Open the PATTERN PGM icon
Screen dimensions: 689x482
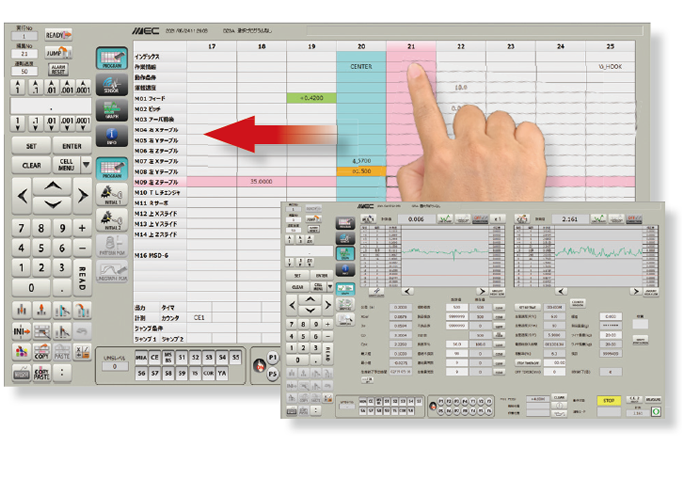tap(112, 246)
